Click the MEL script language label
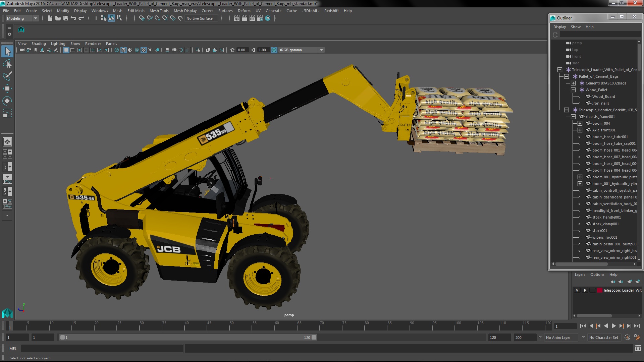This screenshot has width=644, height=362. pyautogui.click(x=13, y=349)
